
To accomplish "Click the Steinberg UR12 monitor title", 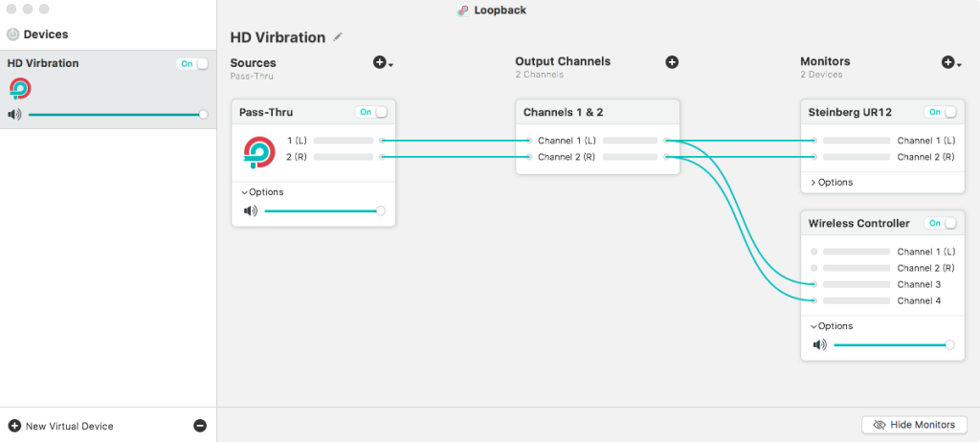I will click(x=850, y=113).
